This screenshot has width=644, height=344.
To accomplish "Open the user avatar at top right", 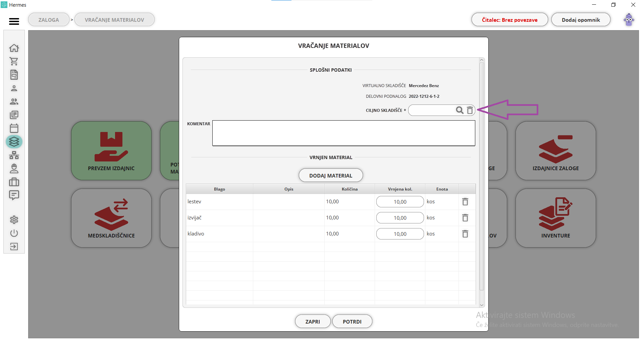I will [x=629, y=20].
